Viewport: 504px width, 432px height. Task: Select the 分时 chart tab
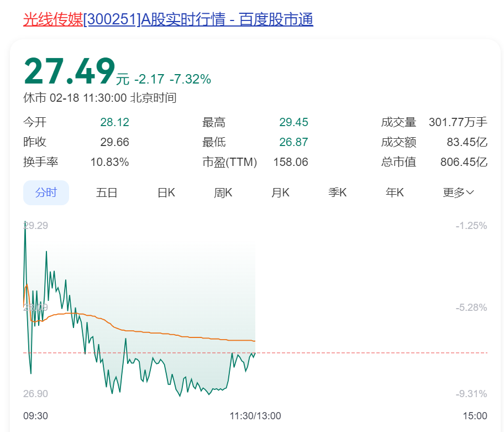click(x=46, y=192)
